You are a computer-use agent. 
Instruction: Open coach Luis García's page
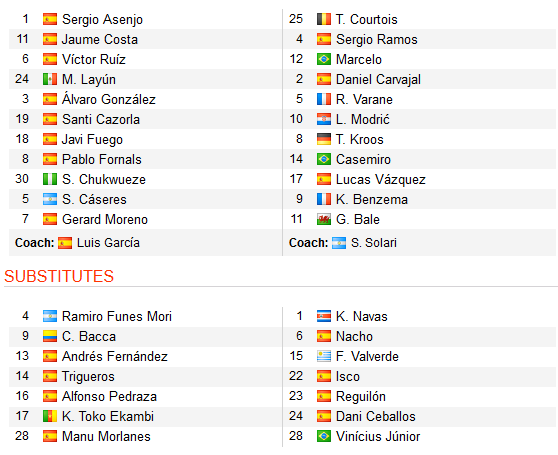coord(108,243)
